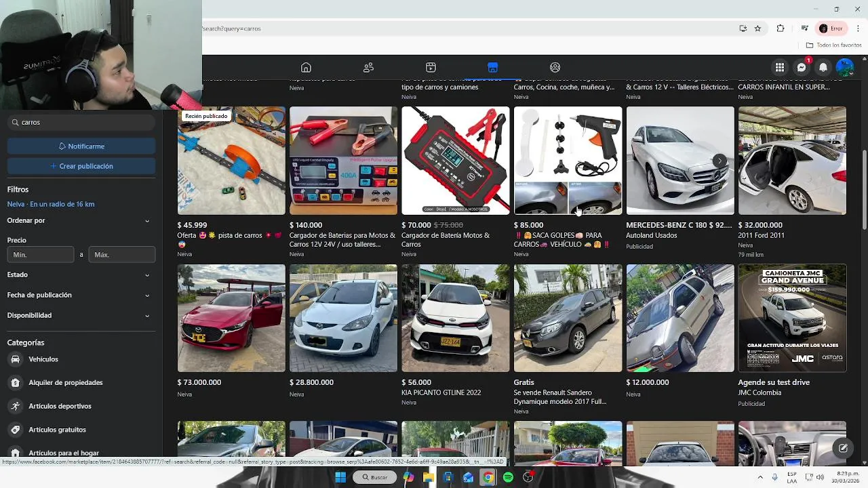The image size is (868, 488).
Task: Open Microsoft Store from taskbar
Action: pos(448,477)
